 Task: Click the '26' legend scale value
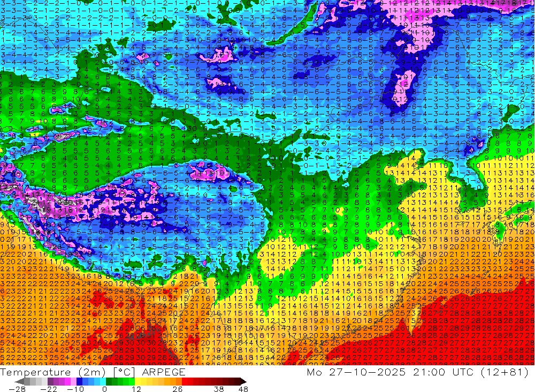[178, 389]
